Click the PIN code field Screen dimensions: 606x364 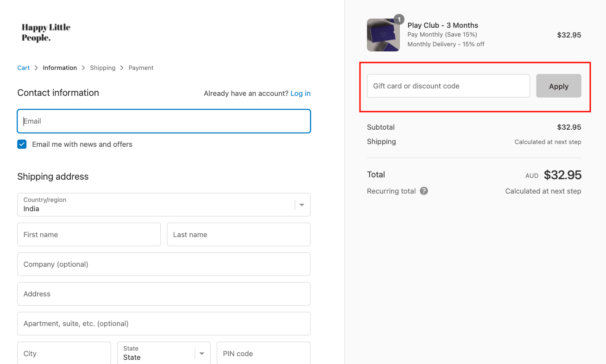264,353
